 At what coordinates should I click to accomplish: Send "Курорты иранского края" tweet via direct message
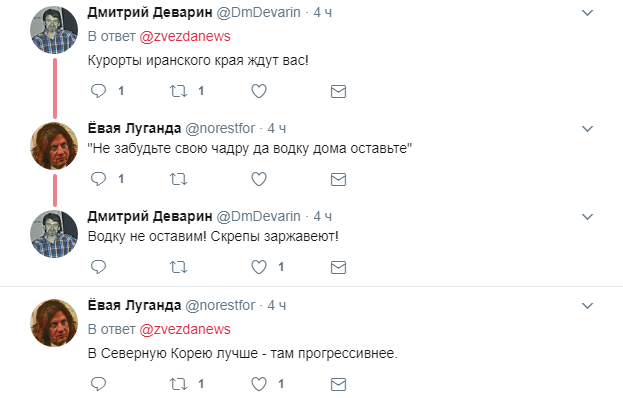click(339, 91)
